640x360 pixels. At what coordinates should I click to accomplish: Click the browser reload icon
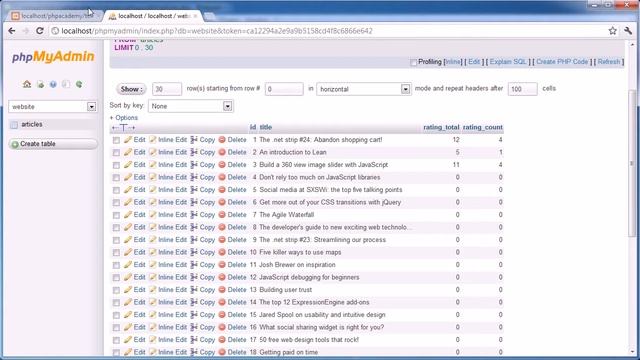coord(40,31)
